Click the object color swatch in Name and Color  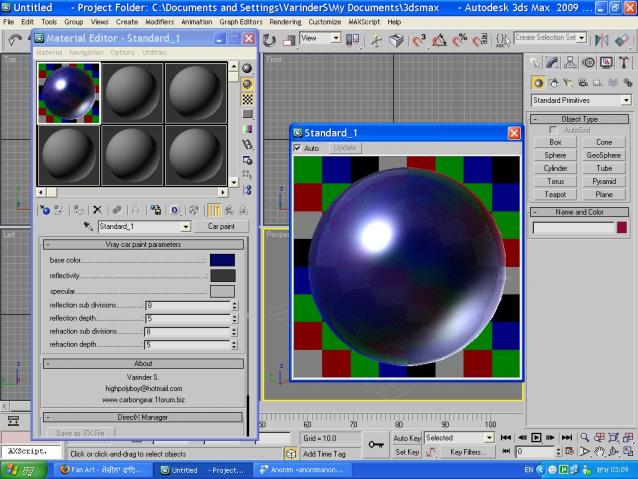[622, 227]
